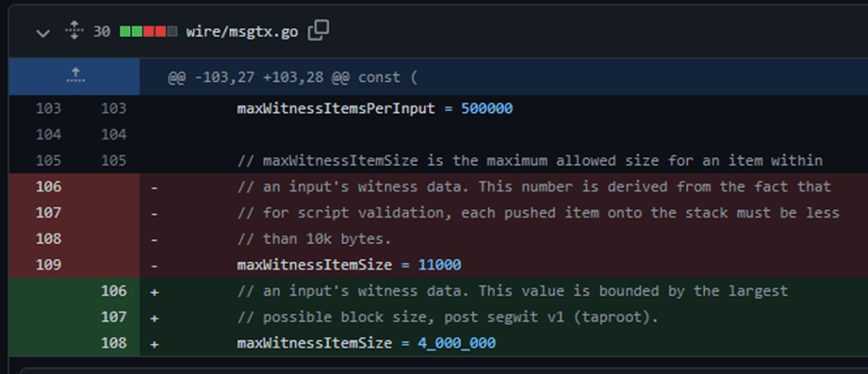This screenshot has height=374, width=868.
Task: Click added line number 106
Action: tap(113, 291)
